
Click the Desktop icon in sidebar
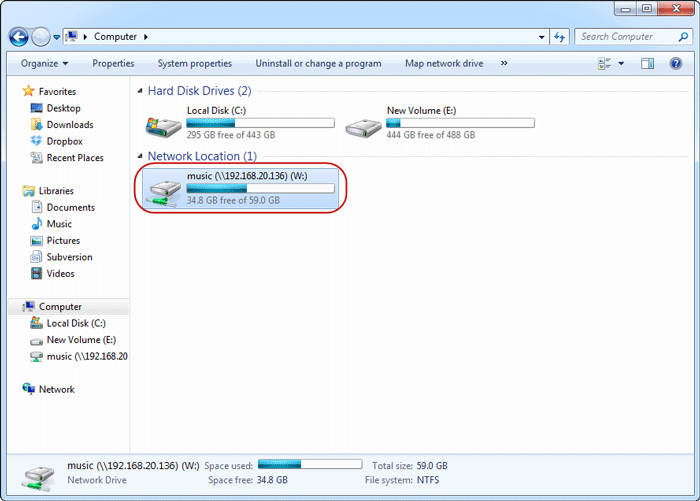click(37, 108)
